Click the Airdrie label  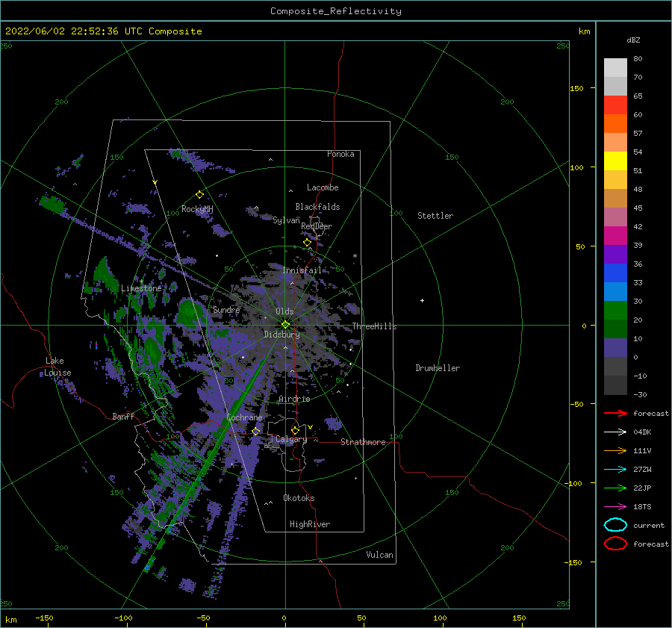click(x=294, y=399)
